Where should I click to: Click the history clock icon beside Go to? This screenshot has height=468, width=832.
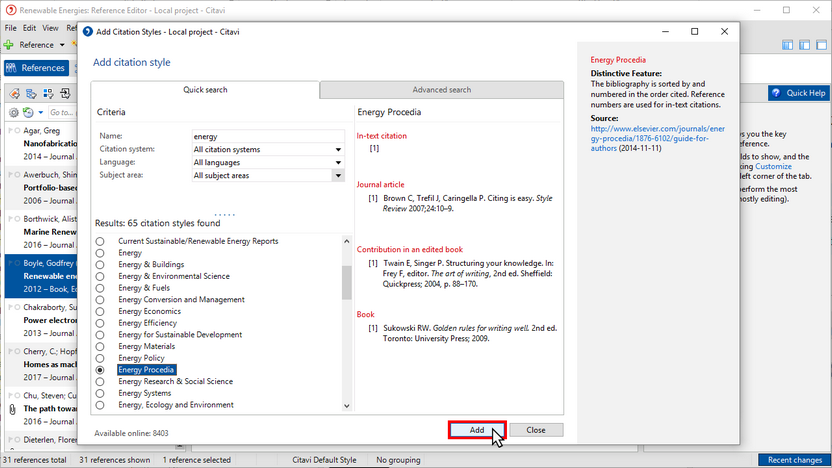pos(28,112)
